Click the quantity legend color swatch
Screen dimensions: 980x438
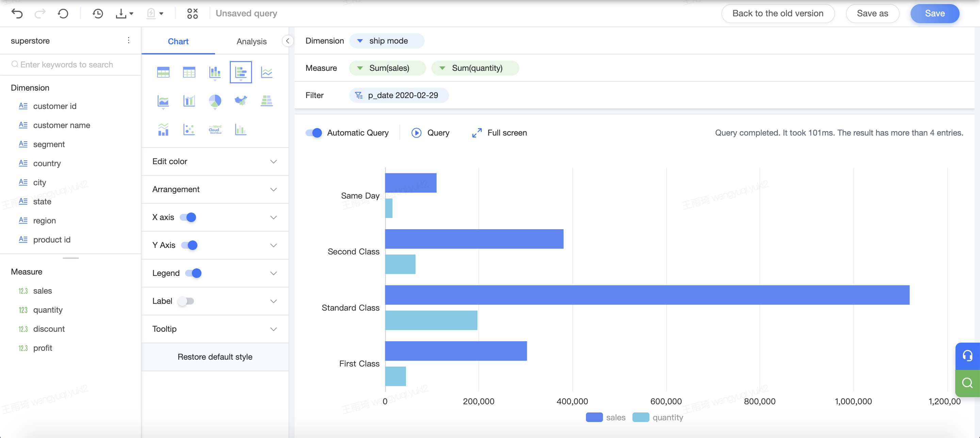pyautogui.click(x=641, y=418)
